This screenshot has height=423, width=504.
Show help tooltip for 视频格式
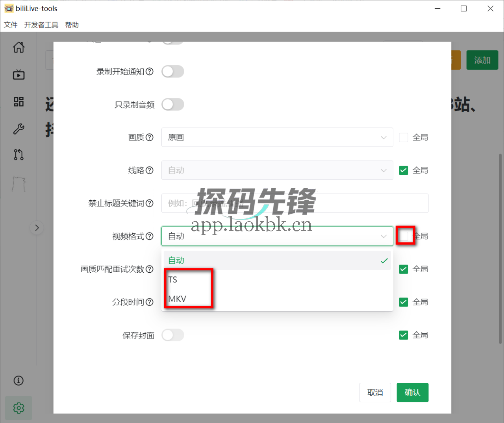tap(150, 236)
